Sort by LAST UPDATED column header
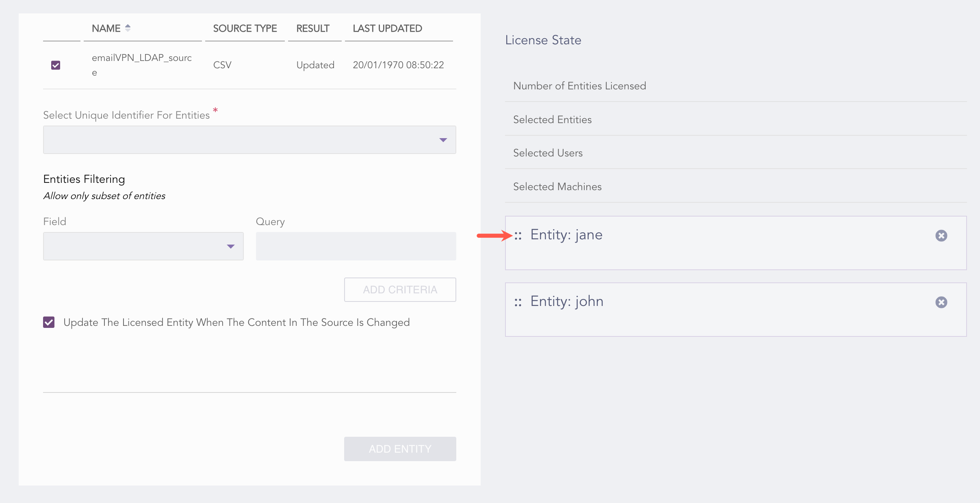980x503 pixels. [x=387, y=28]
